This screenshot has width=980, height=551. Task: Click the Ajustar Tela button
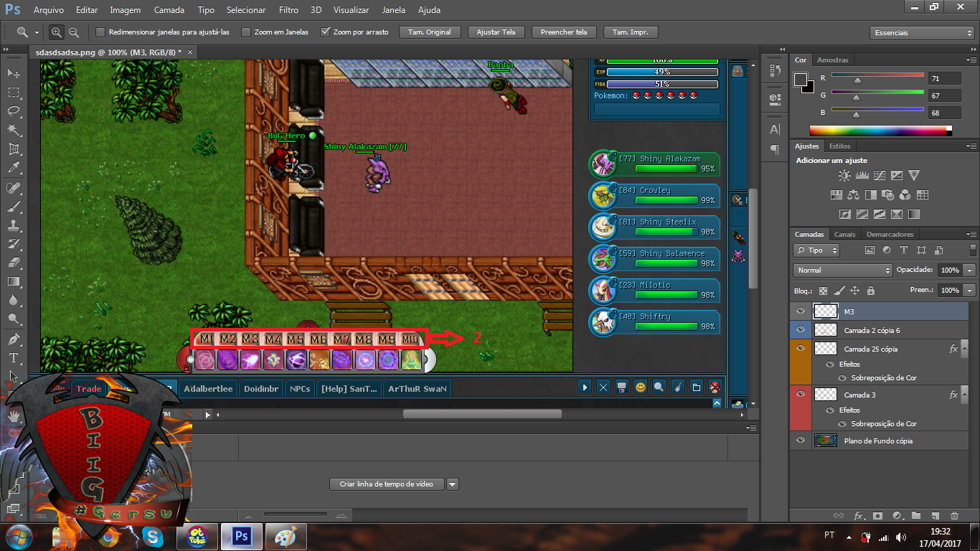496,32
